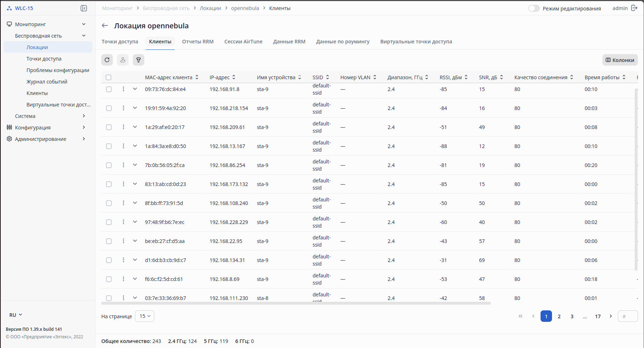644x348 pixels.
Task: Expand the Администрирование menu section
Action: point(84,139)
